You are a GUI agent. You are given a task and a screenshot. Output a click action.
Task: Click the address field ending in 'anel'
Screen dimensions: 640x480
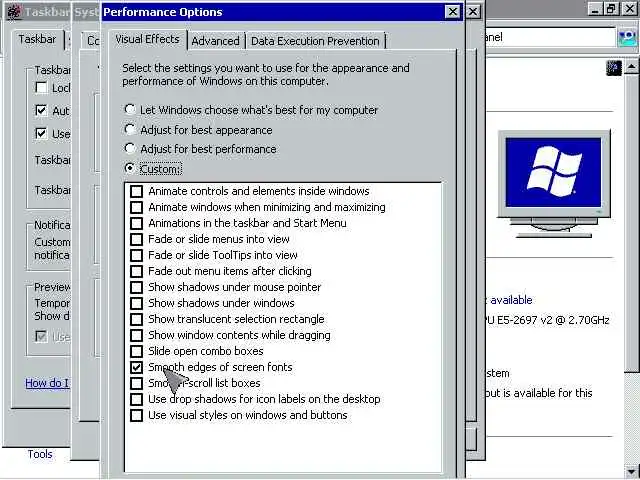[550, 38]
